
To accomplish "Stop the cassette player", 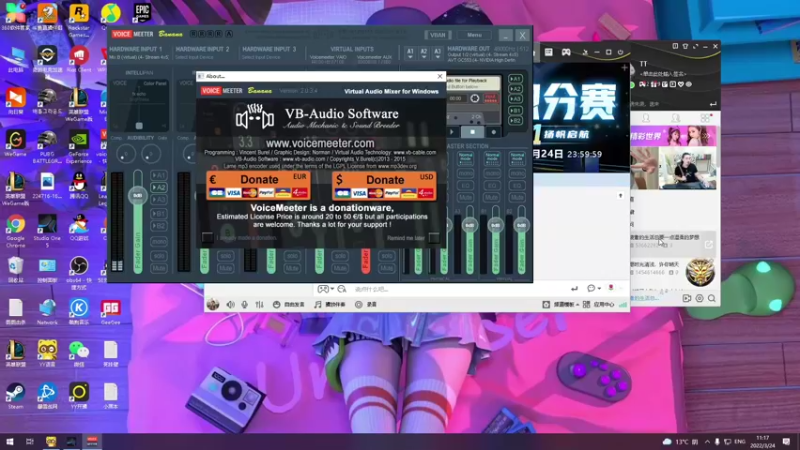I will (472, 132).
